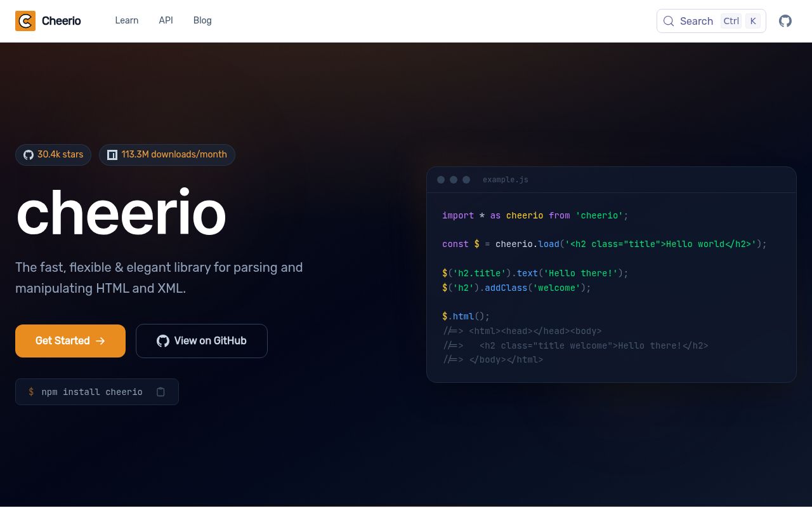Image resolution: width=812 pixels, height=508 pixels.
Task: Click the npm icon in the downloads badge
Action: 112,155
